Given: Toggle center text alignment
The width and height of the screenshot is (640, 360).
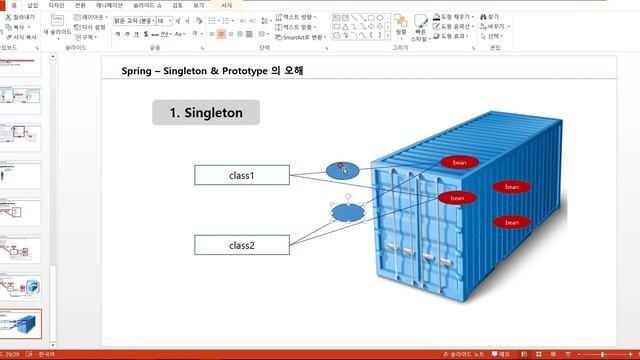Looking at the screenshot, I should tap(221, 34).
